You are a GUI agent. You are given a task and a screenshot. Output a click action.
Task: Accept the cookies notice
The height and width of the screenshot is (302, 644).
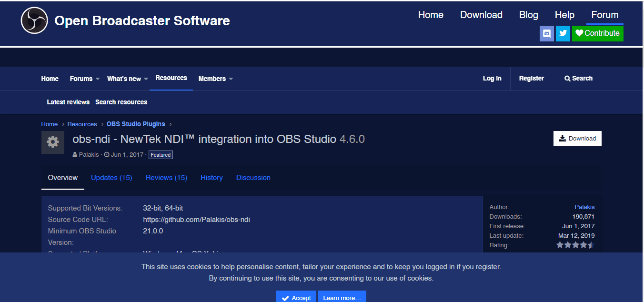pyautogui.click(x=296, y=297)
